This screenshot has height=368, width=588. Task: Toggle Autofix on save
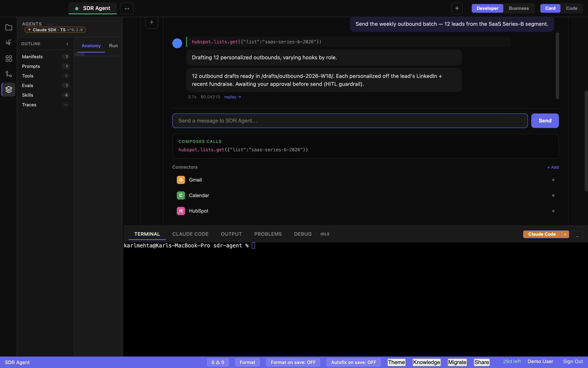point(354,362)
